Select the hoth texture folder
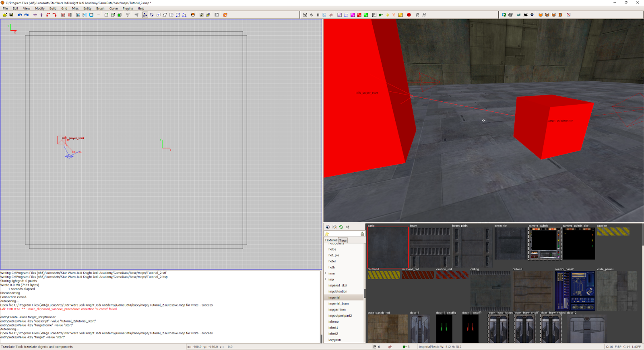The height and width of the screenshot is (350, 644). 332,267
